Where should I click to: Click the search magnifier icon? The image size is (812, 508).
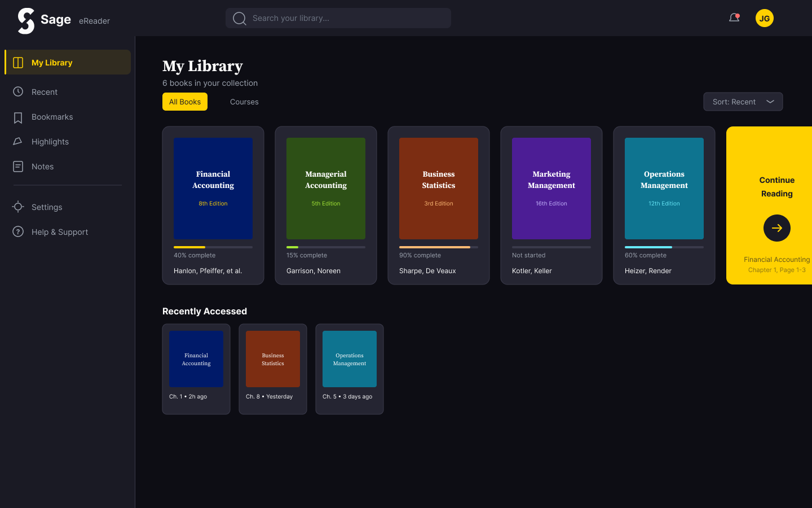pyautogui.click(x=240, y=19)
